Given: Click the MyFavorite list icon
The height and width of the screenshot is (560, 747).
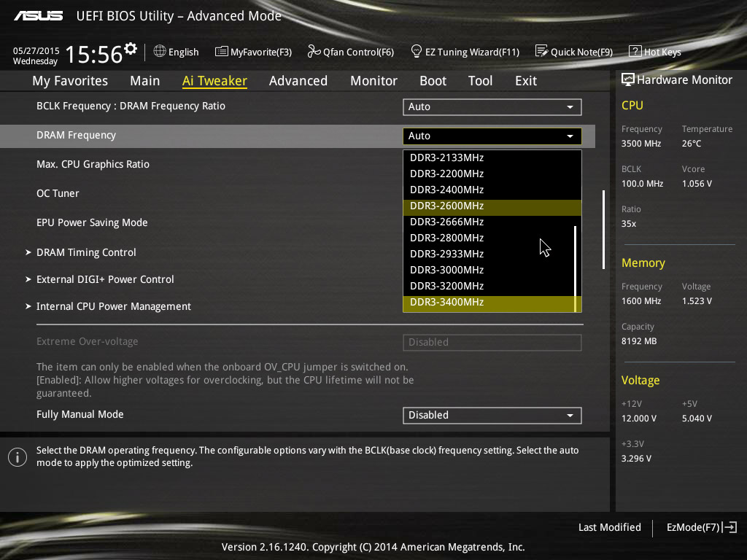Looking at the screenshot, I should point(222,51).
